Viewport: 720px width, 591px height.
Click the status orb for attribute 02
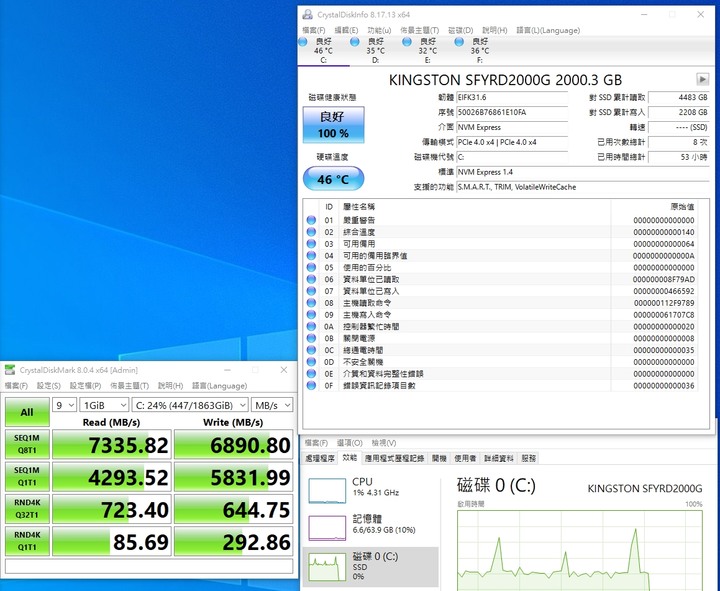point(311,232)
